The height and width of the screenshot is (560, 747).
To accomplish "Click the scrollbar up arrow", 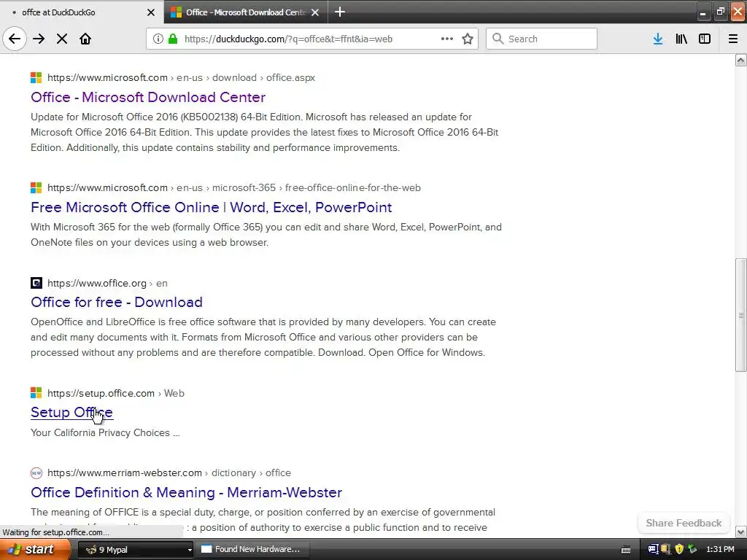I will coord(740,60).
